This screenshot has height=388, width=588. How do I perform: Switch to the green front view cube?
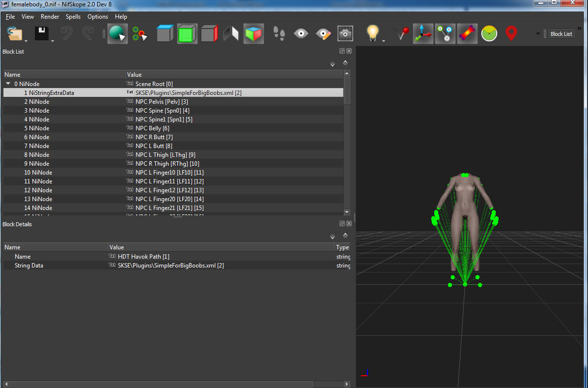[187, 34]
